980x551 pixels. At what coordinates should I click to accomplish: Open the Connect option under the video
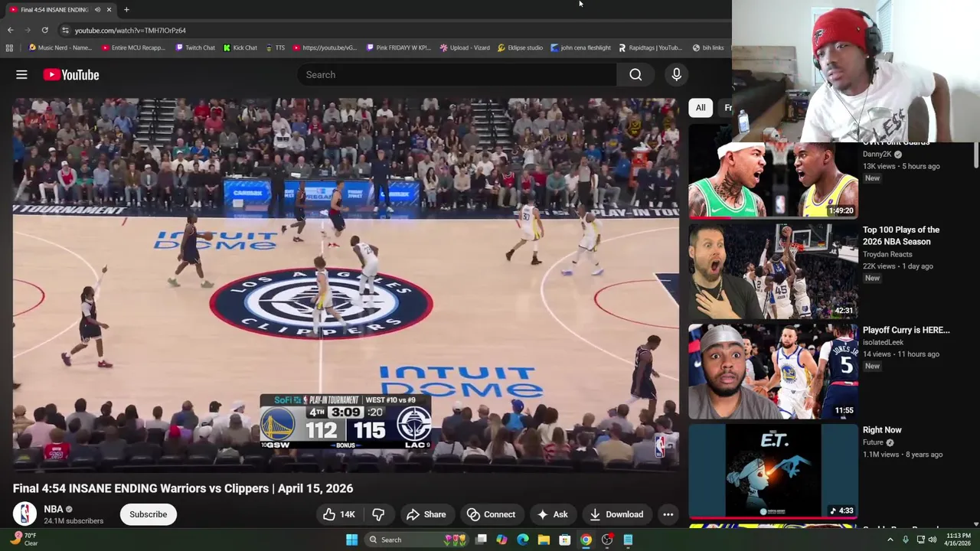coord(491,514)
